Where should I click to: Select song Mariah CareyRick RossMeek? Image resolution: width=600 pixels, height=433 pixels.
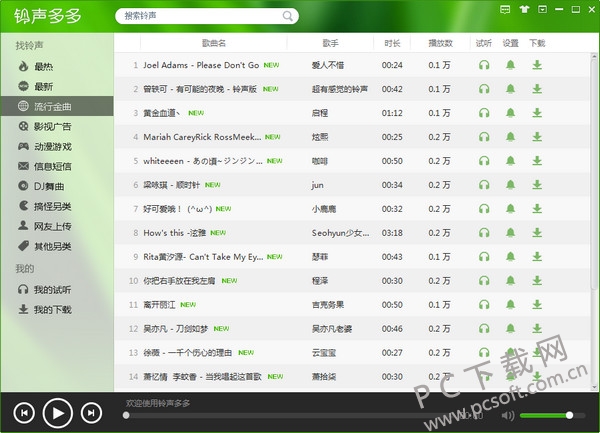pos(202,137)
